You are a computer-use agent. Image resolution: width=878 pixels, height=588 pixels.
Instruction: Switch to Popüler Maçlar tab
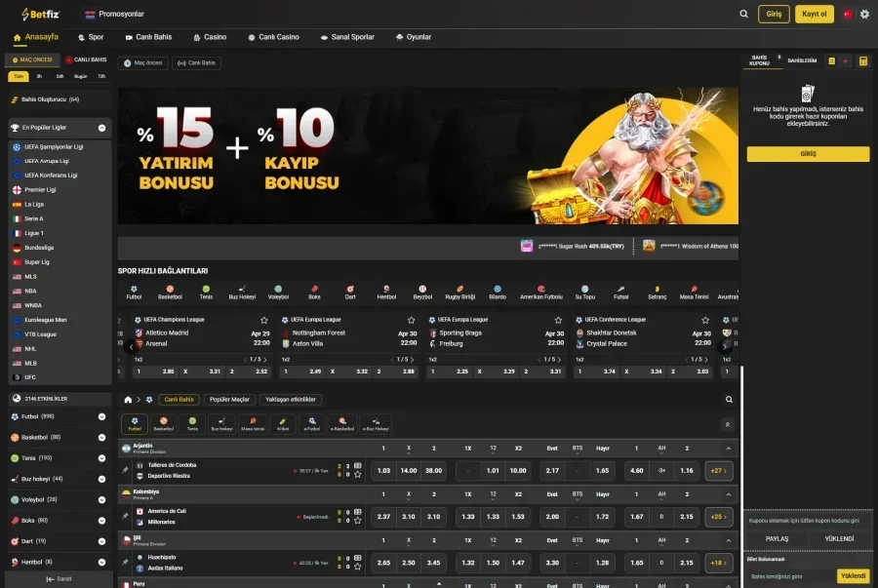[x=229, y=400]
